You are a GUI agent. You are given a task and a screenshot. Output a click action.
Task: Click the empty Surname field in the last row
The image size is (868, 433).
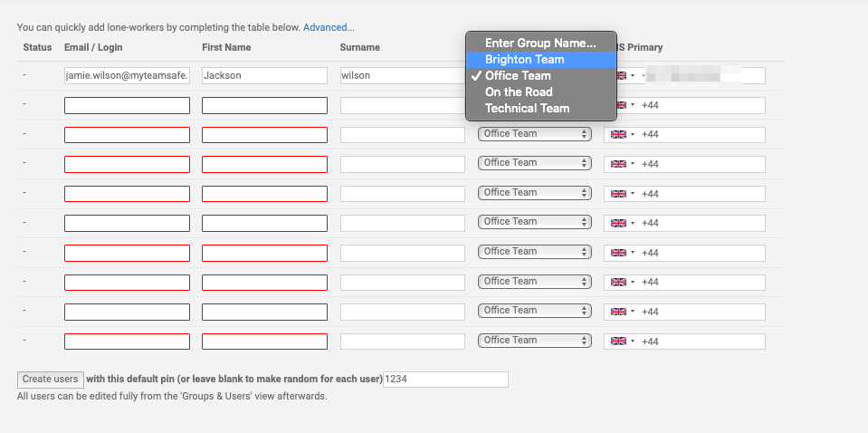(x=403, y=342)
